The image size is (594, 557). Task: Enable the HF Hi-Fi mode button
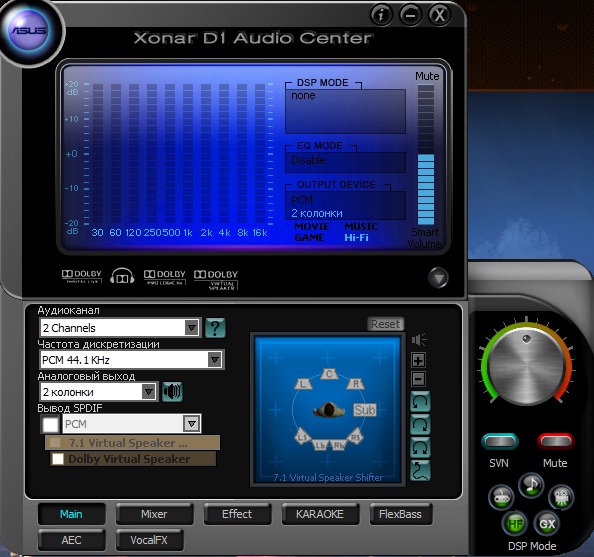[515, 524]
